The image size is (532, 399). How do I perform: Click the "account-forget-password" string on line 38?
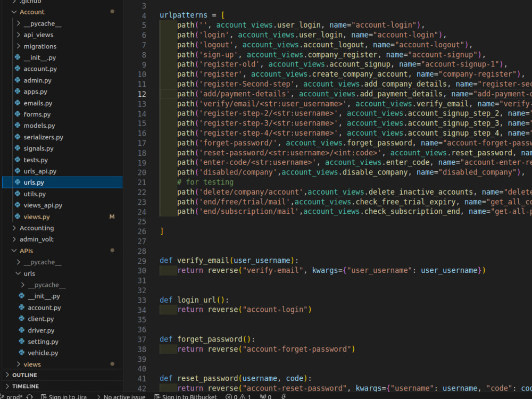click(296, 349)
